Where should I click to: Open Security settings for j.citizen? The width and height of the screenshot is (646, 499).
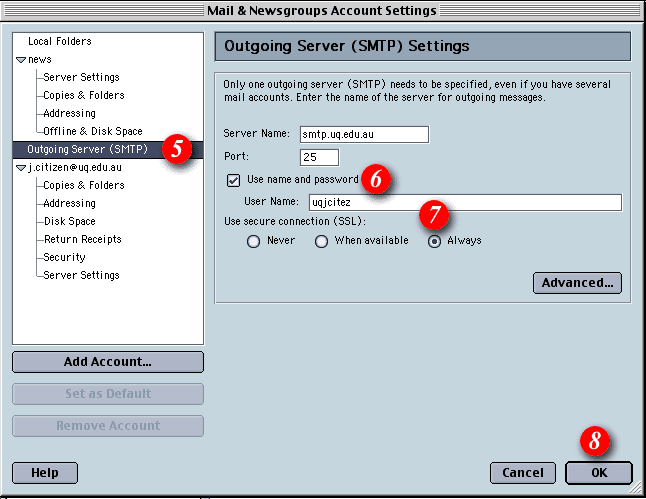coord(64,257)
